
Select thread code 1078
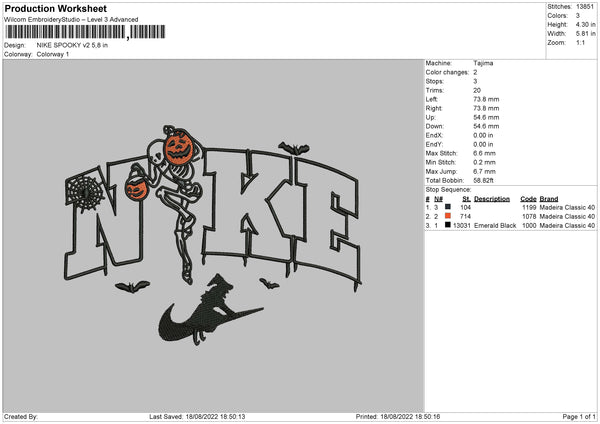529,217
